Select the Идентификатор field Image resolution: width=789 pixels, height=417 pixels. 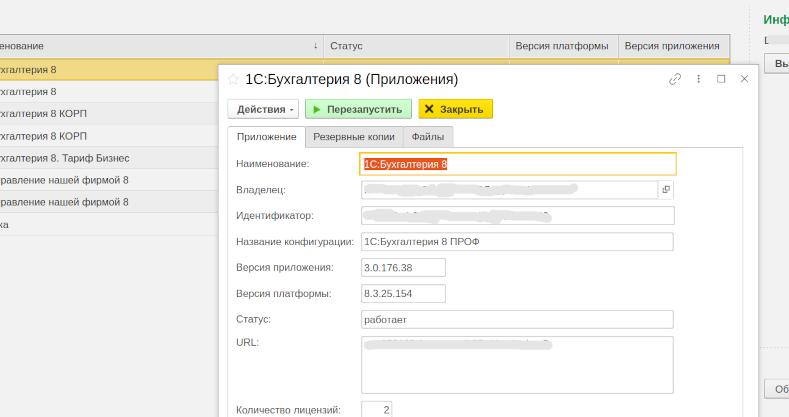pyautogui.click(x=518, y=216)
